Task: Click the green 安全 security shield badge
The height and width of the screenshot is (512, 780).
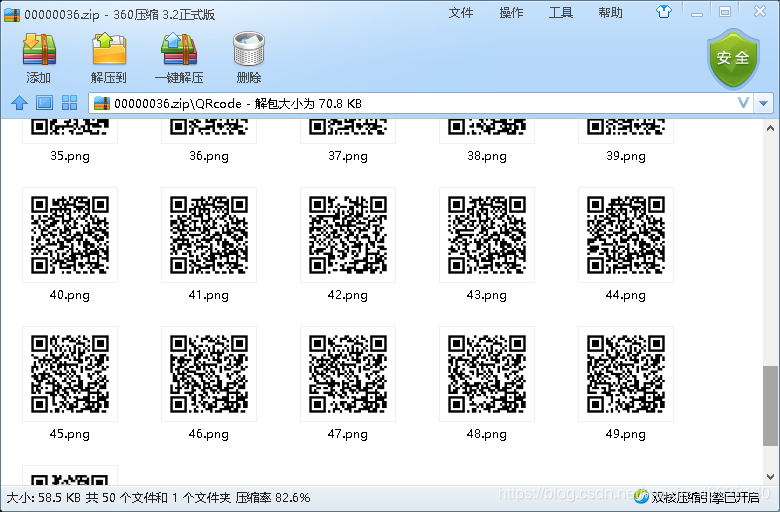Action: [x=733, y=59]
